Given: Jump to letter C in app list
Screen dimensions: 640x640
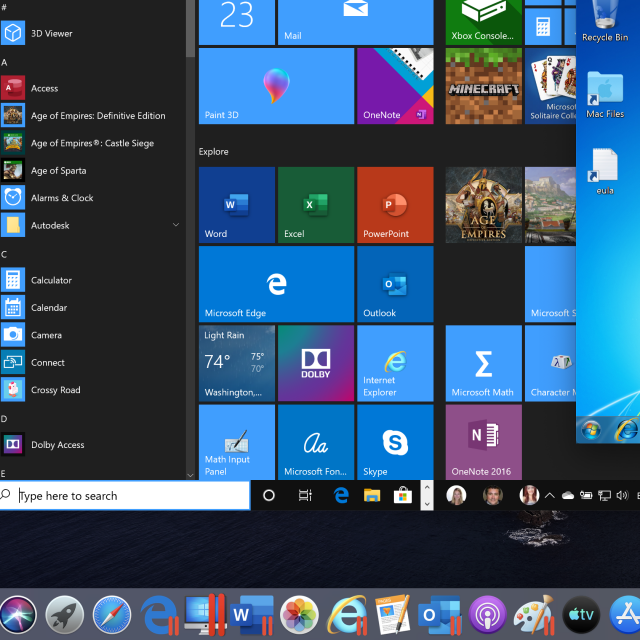Looking at the screenshot, I should click(x=4, y=254).
